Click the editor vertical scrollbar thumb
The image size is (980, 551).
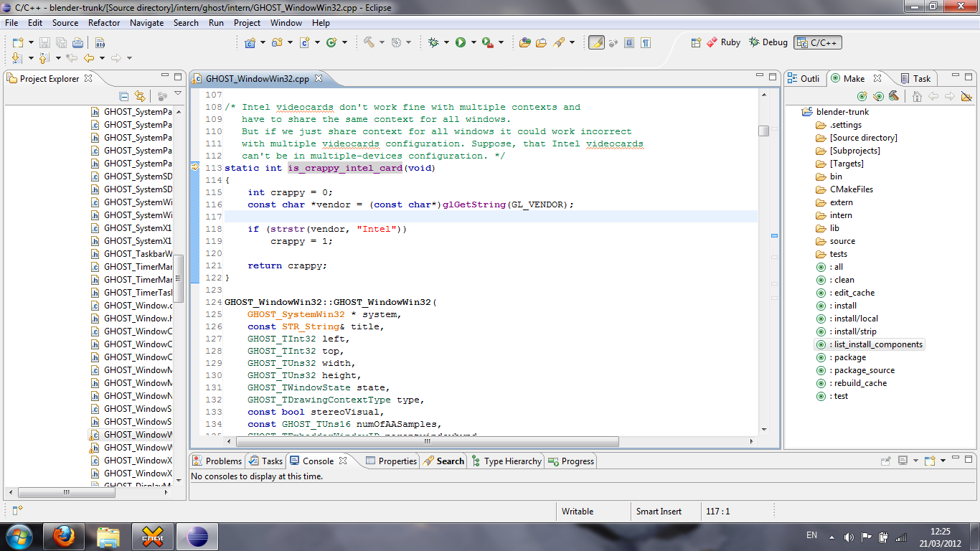coord(763,131)
